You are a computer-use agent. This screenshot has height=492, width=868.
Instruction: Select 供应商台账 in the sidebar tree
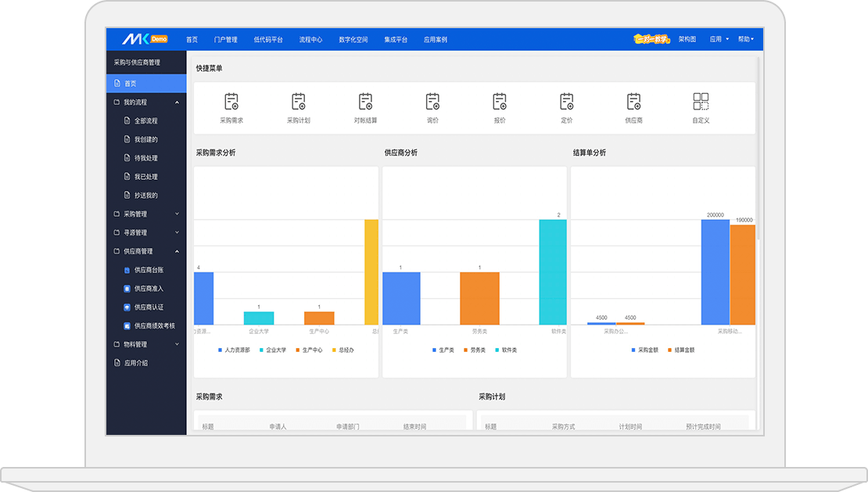point(149,270)
